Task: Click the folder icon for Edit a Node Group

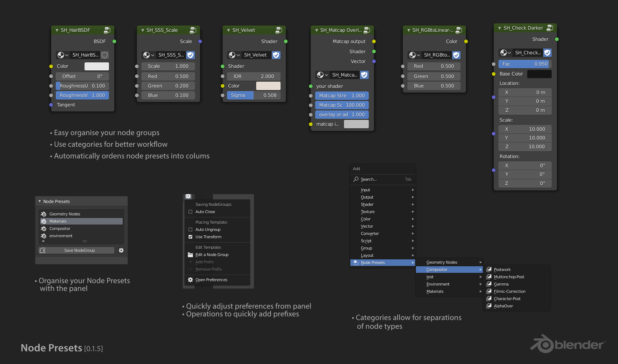Action: coord(190,255)
